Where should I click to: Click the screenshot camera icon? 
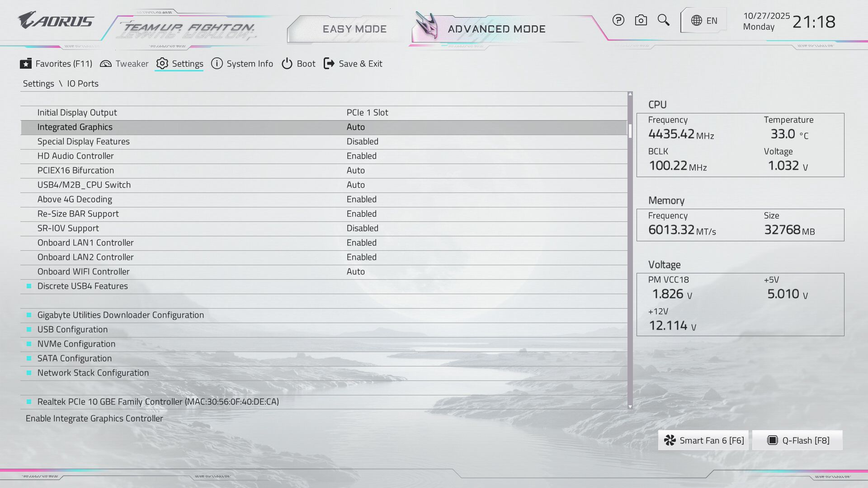click(641, 20)
